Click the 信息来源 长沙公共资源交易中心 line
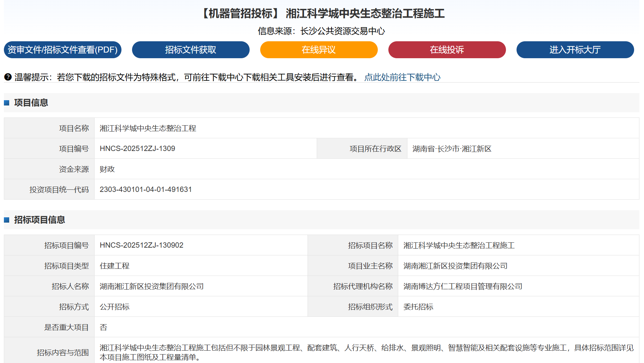644x363 pixels. [321, 31]
